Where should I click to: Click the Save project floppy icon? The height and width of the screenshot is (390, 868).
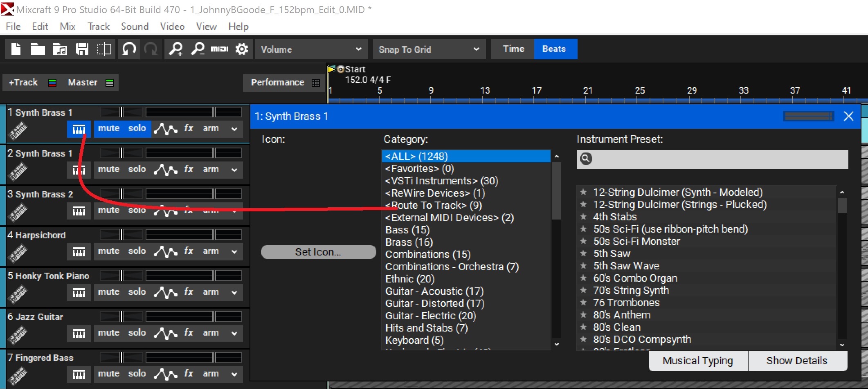pos(82,49)
